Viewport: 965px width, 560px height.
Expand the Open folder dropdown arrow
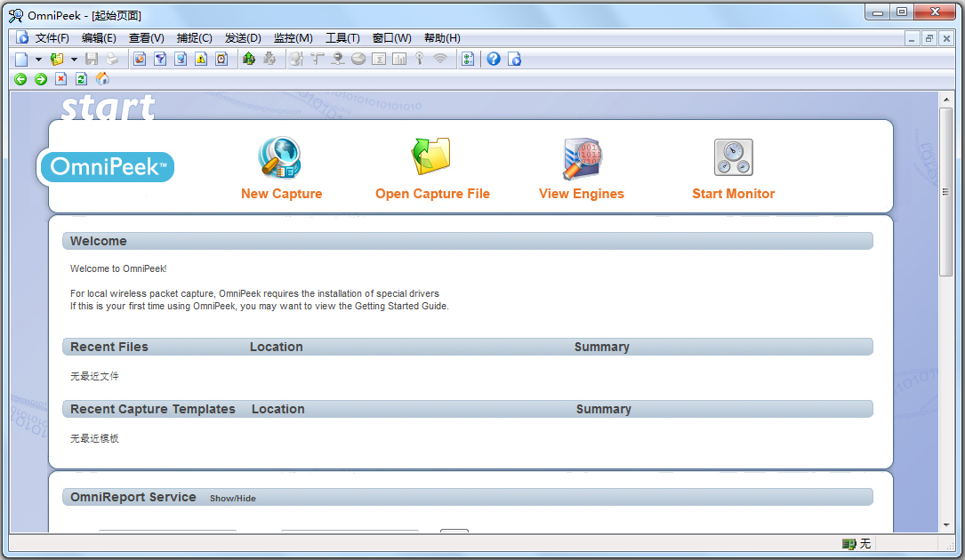point(74,60)
